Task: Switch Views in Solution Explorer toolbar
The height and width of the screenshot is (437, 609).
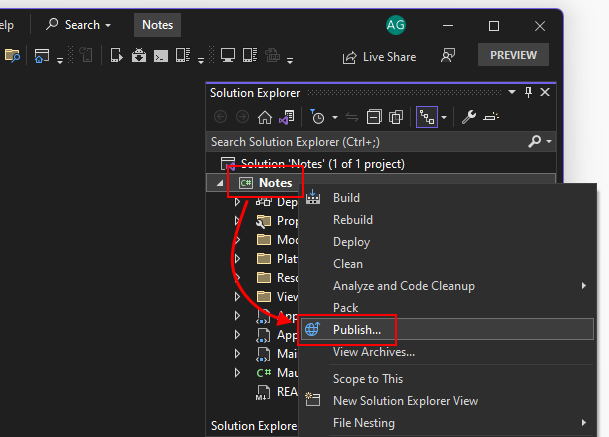Action: [x=287, y=117]
